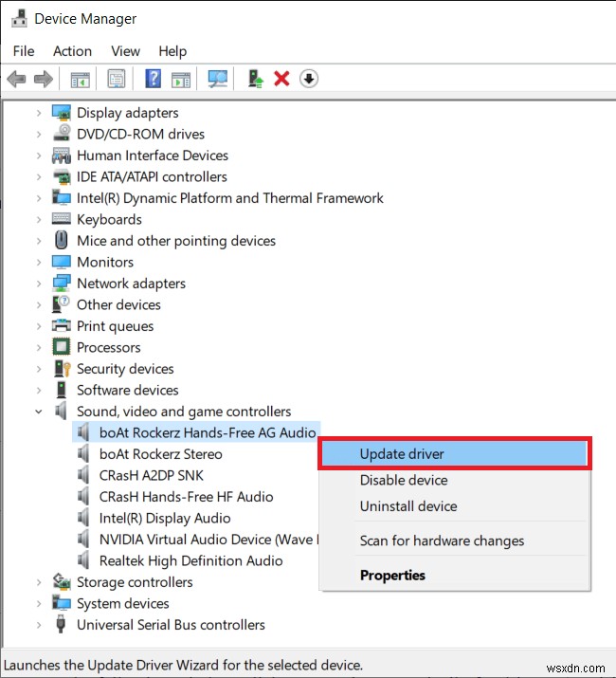Click the Monitors category icon

pyautogui.click(x=62, y=262)
